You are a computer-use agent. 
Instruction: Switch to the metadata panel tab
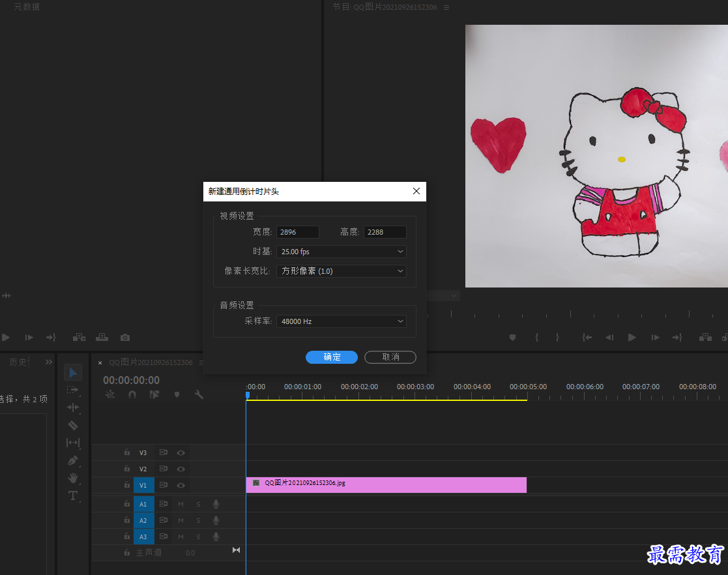click(27, 7)
